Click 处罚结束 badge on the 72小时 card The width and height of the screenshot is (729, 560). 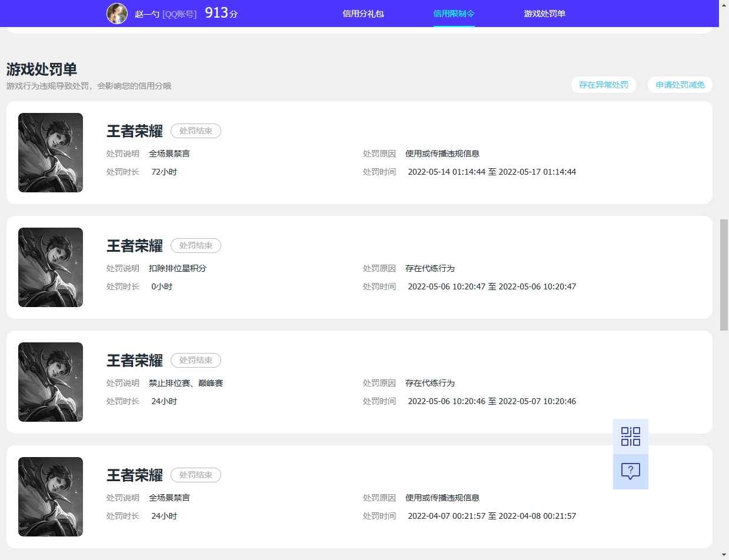tap(196, 131)
